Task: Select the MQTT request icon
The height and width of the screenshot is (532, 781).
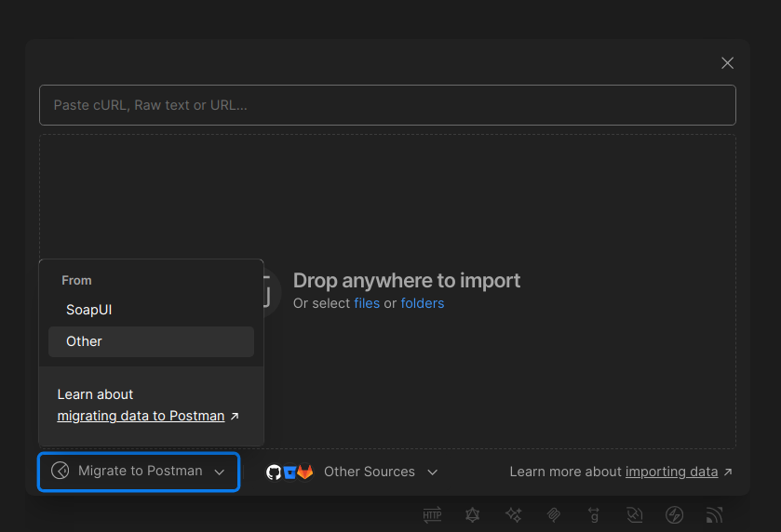Action: [x=714, y=515]
